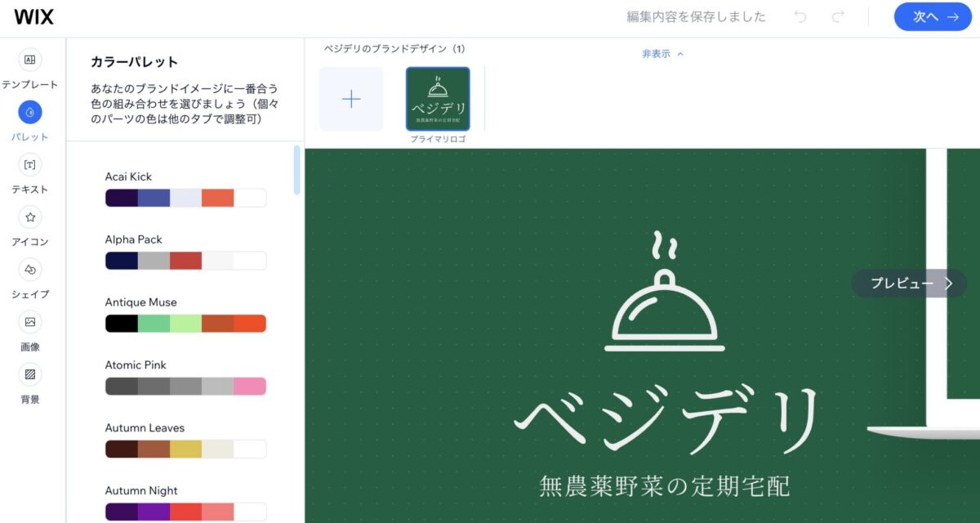
Task: Click the redo arrow icon
Action: [x=838, y=16]
